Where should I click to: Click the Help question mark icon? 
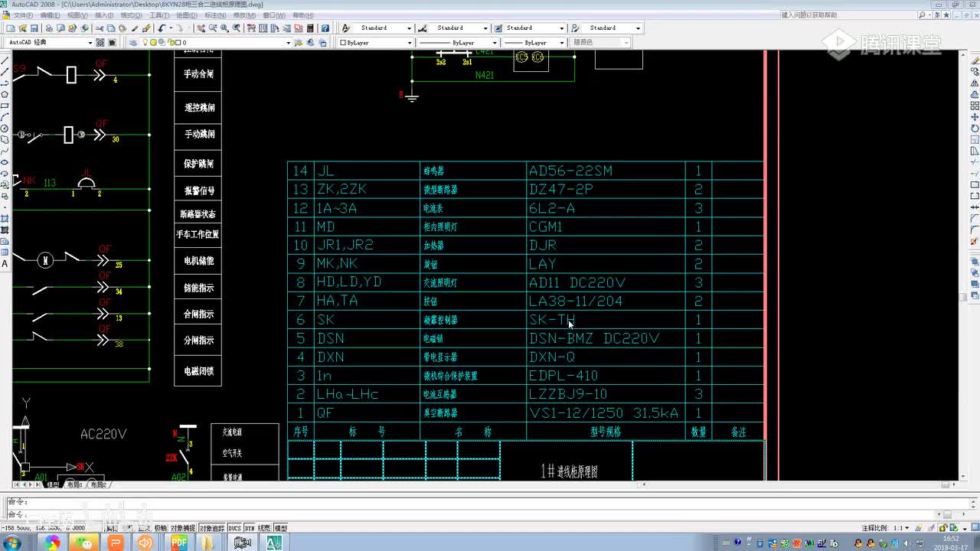click(x=325, y=28)
